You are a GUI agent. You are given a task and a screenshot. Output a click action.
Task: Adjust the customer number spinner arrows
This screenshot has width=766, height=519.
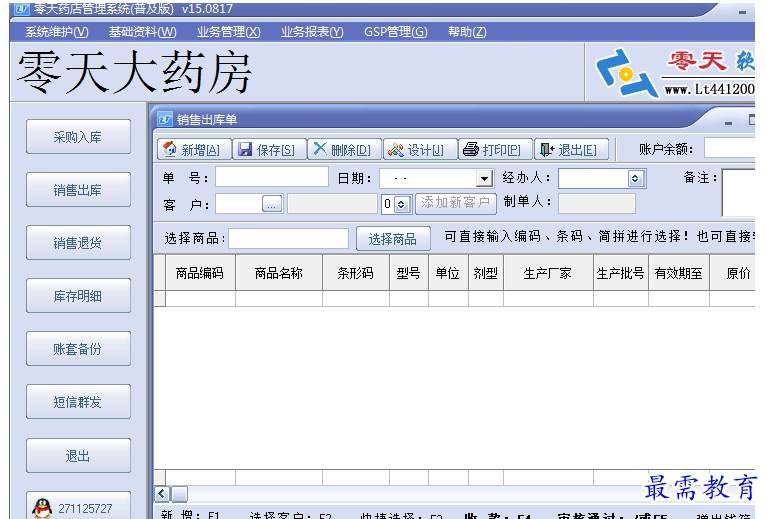point(402,204)
